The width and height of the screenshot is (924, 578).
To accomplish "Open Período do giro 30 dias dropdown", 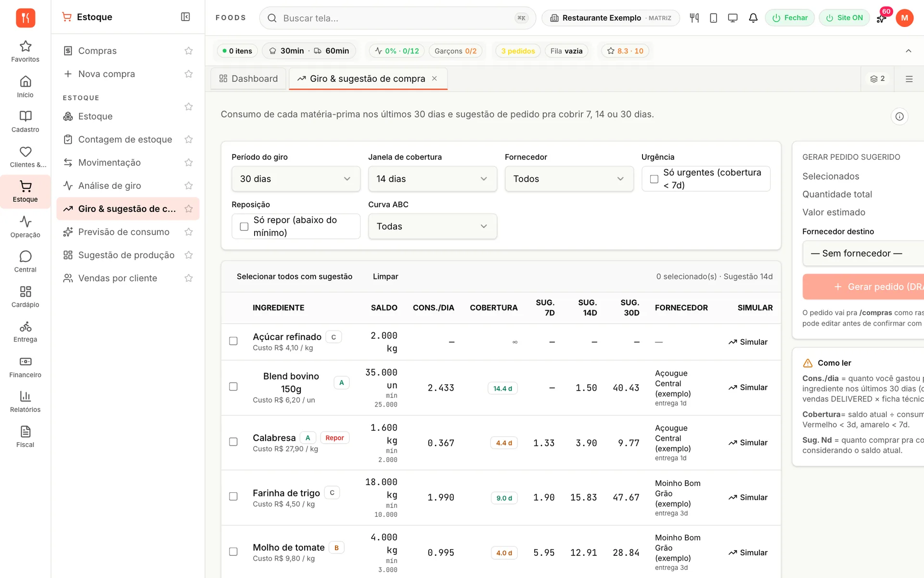I will pos(296,179).
